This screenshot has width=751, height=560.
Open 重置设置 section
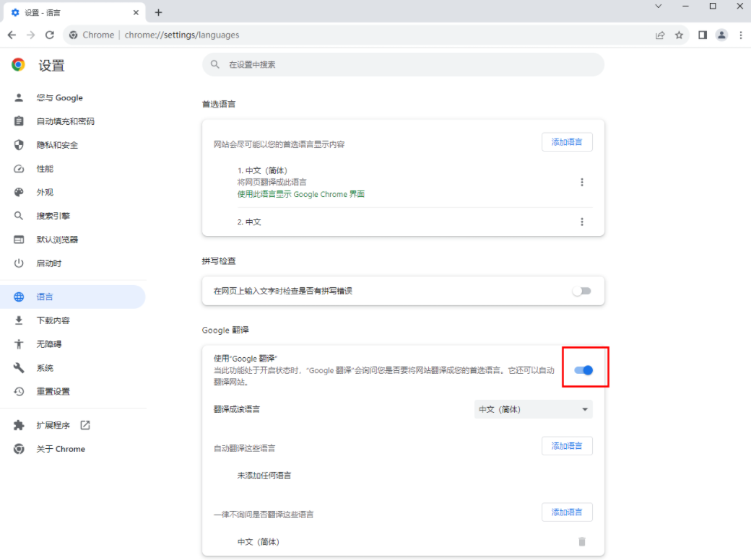click(73, 392)
